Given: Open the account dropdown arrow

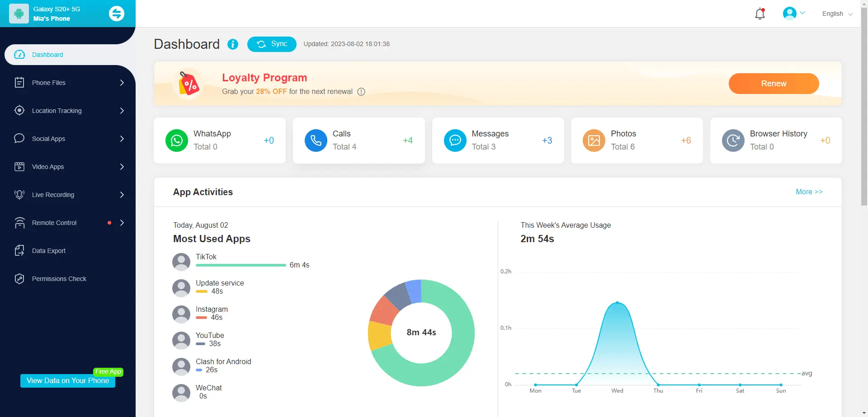Looking at the screenshot, I should [x=803, y=13].
